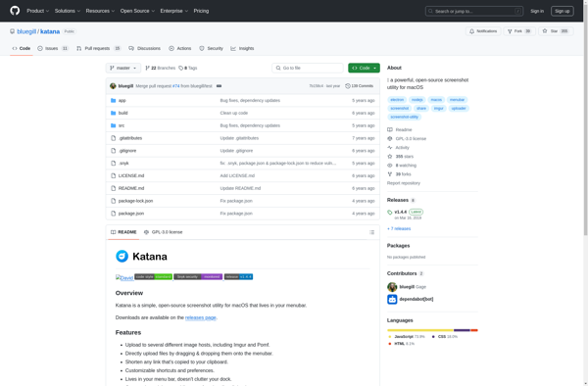Open the Enterprise dropdown
Viewport: 588px width, 386px height.
pyautogui.click(x=174, y=11)
